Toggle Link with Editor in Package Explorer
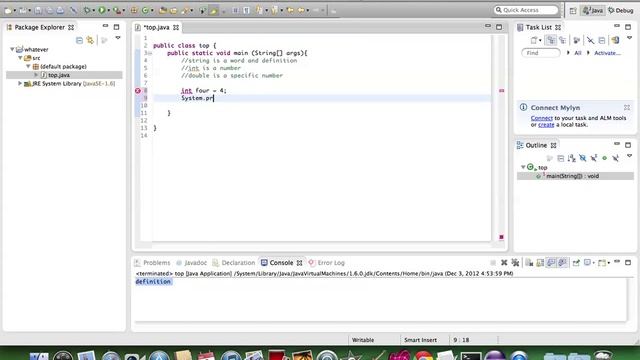The width and height of the screenshot is (640, 360). pos(90,40)
